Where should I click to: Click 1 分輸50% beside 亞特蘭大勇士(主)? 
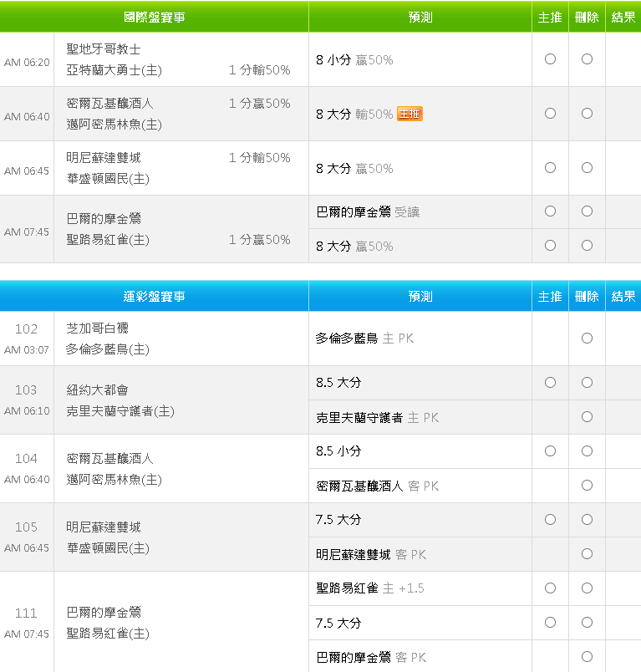260,70
